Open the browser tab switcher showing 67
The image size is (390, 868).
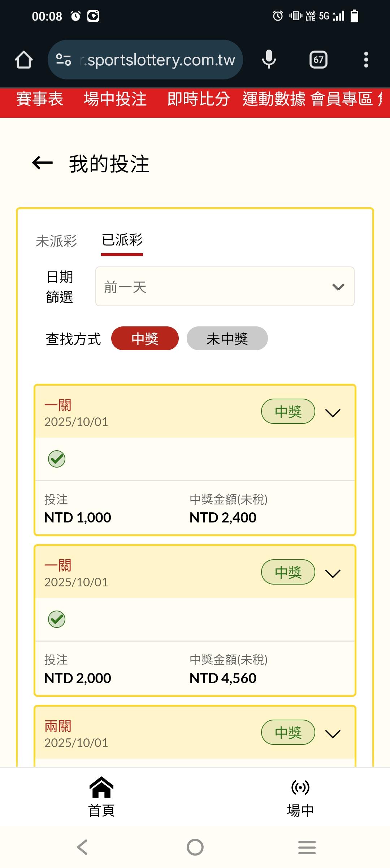(x=318, y=60)
